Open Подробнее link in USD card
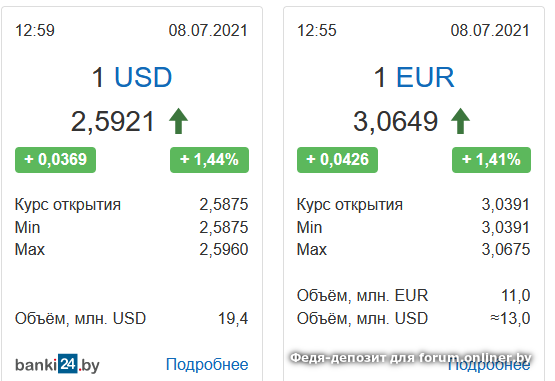The height and width of the screenshot is (381, 555). click(207, 364)
